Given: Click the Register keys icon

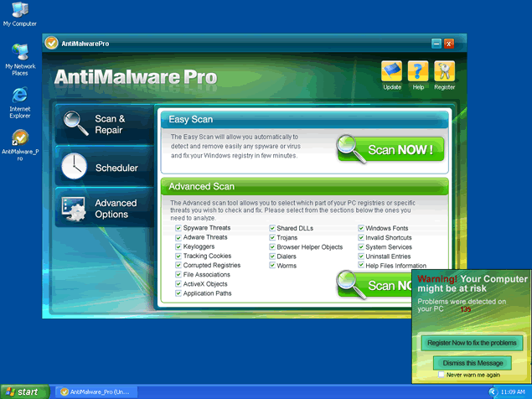Looking at the screenshot, I should point(445,72).
